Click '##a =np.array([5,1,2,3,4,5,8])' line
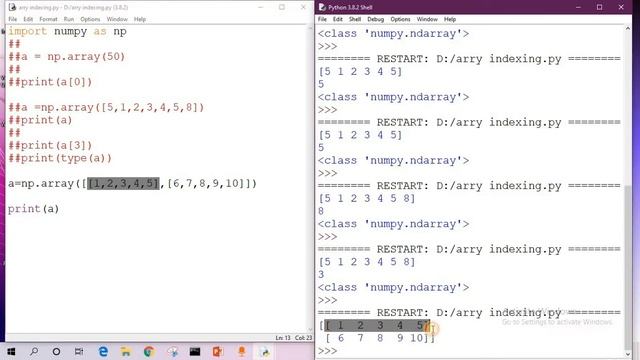This screenshot has width=640, height=360. (106, 107)
